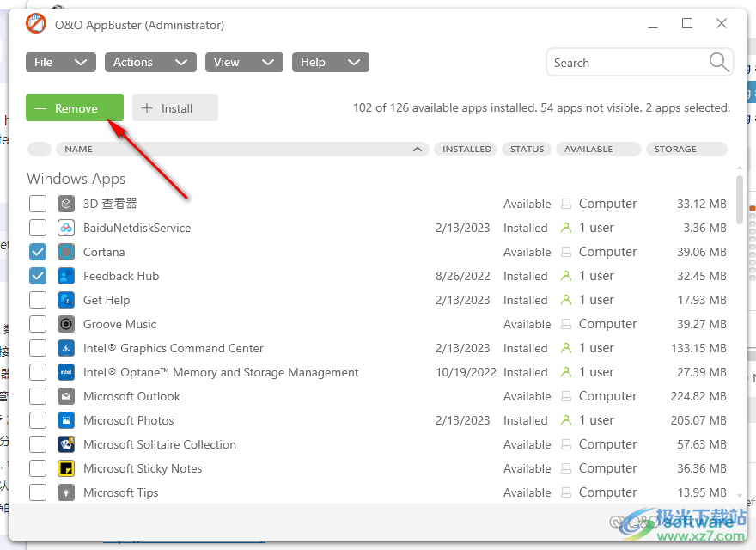Open the Actions dropdown menu
This screenshot has height=550, width=756.
[x=150, y=62]
